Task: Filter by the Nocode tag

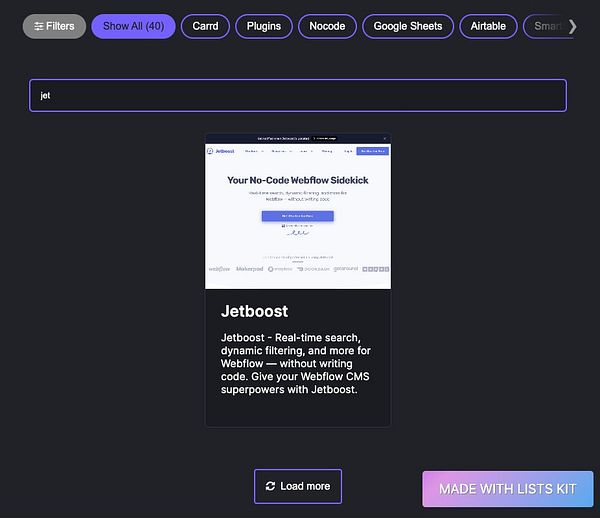Action: tap(327, 26)
